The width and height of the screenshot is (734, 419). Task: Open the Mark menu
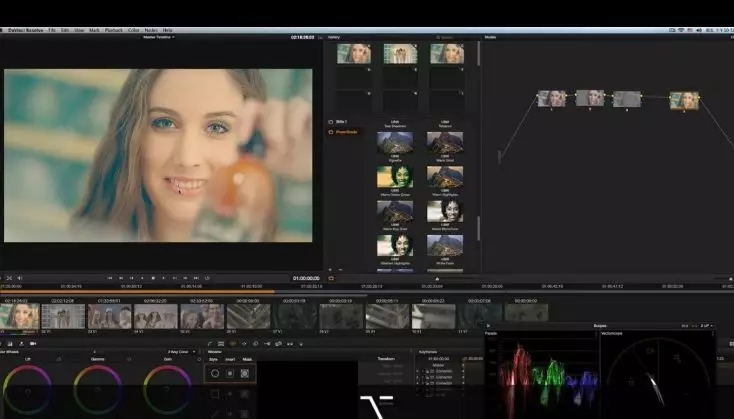click(94, 30)
